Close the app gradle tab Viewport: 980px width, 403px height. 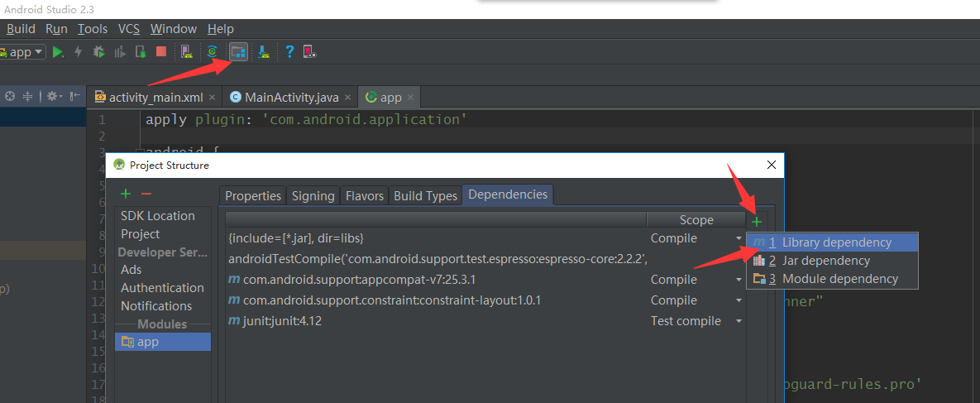click(x=411, y=98)
